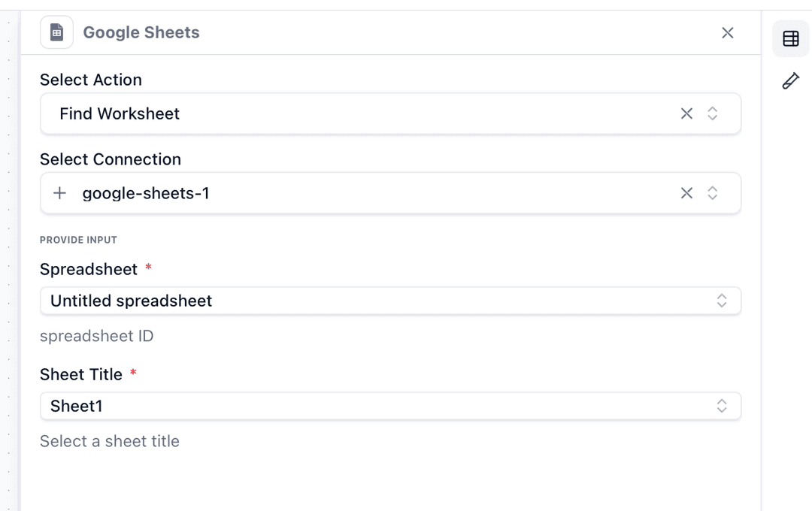
Task: Open the Sheet1 sheet title dropdown
Action: tap(376, 406)
